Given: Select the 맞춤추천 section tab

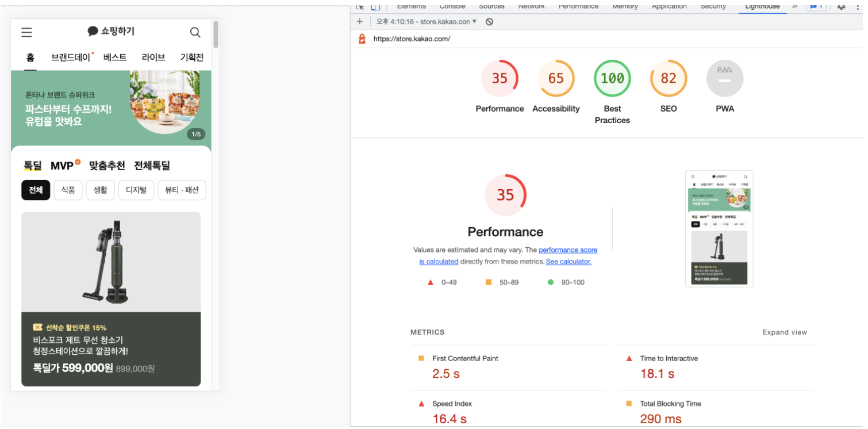Looking at the screenshot, I should tap(107, 166).
